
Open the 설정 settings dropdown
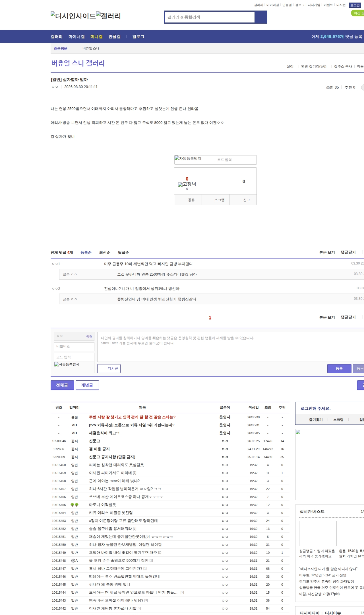coord(290,66)
